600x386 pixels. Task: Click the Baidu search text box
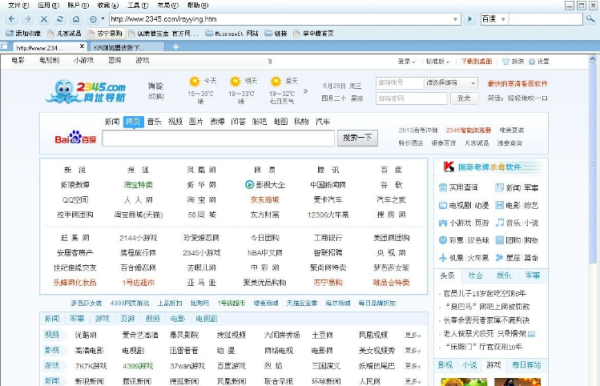pos(218,138)
